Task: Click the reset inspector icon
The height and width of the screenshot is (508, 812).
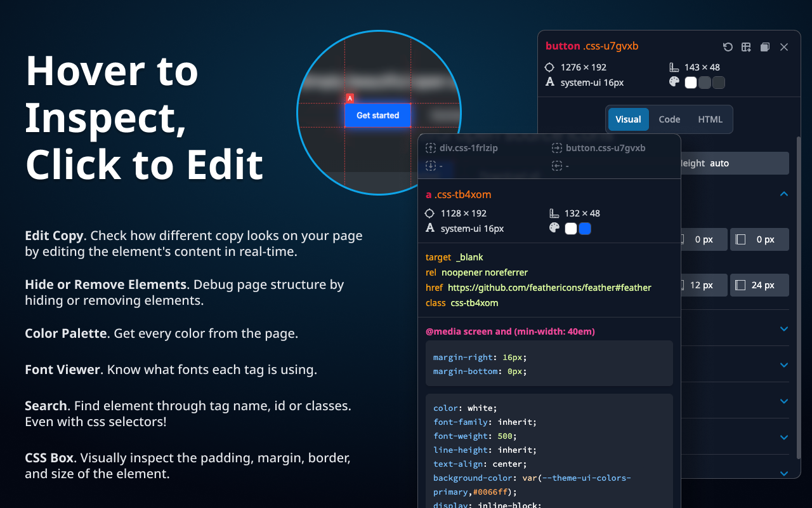Action: [728, 46]
